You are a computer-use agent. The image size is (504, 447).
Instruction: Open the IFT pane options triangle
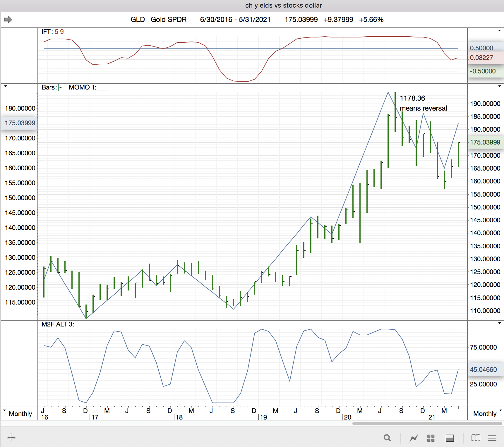[500, 31]
